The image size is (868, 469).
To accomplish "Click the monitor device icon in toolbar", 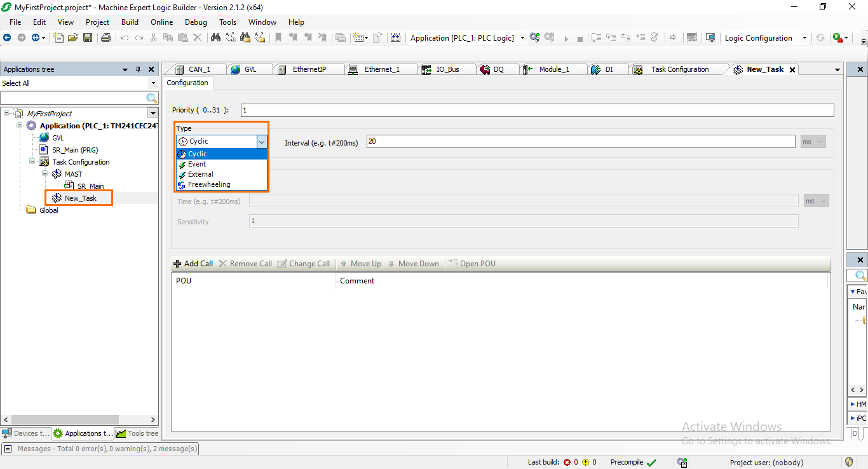I will (x=711, y=37).
